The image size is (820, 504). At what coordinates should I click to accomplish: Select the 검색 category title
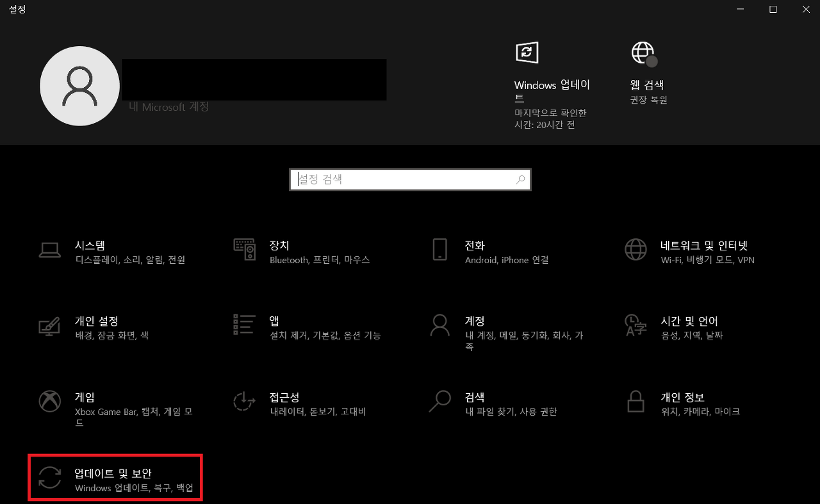pos(475,397)
